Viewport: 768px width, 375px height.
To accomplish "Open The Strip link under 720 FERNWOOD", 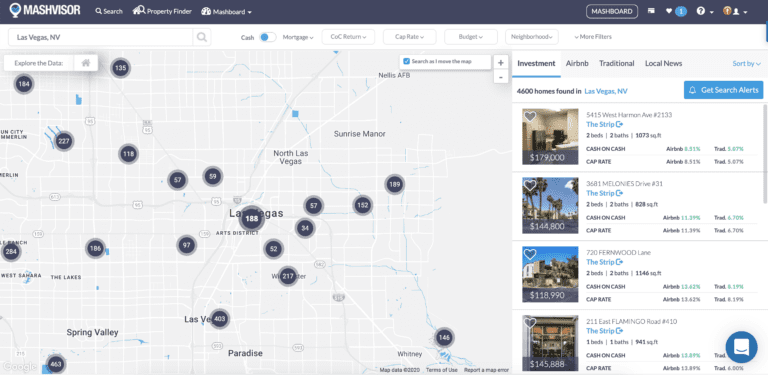I will 604,262.
